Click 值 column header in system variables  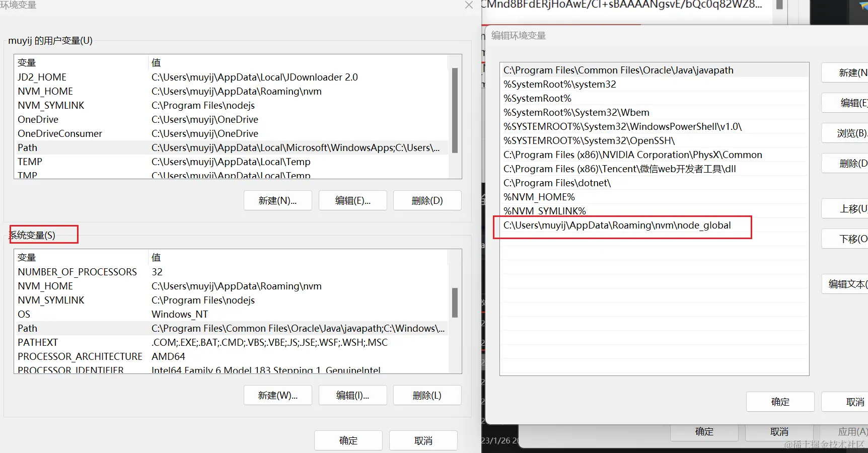(298, 257)
